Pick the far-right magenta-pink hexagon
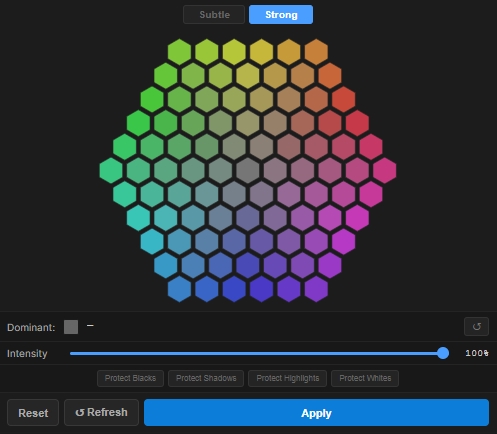The width and height of the screenshot is (497, 434). [x=385, y=171]
